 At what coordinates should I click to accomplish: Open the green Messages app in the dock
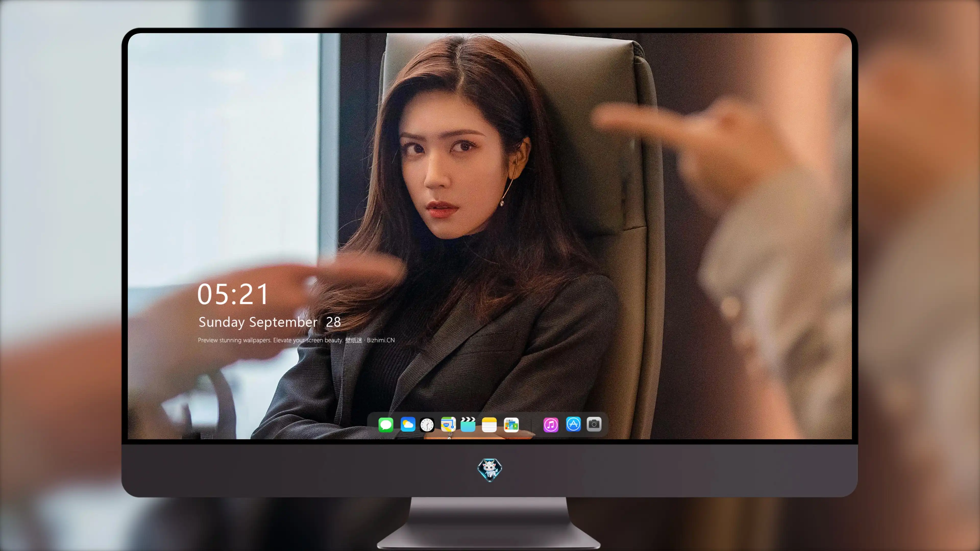[x=386, y=424]
